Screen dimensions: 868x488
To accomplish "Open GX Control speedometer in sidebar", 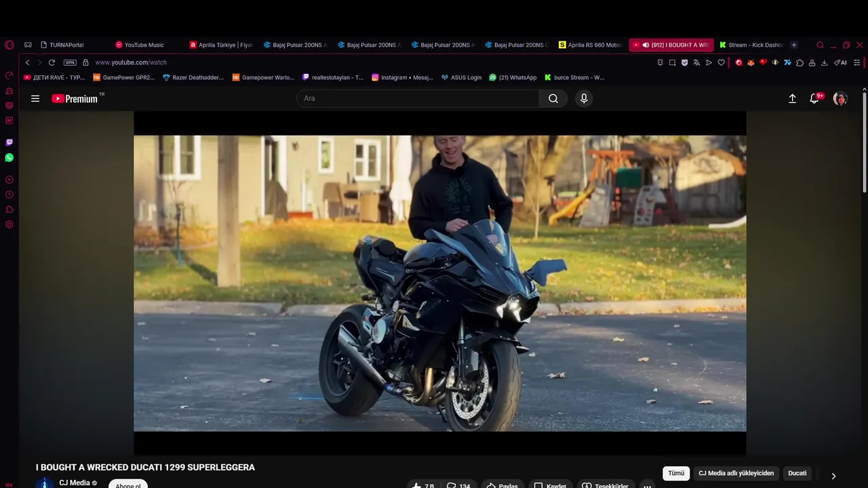I will point(9,76).
